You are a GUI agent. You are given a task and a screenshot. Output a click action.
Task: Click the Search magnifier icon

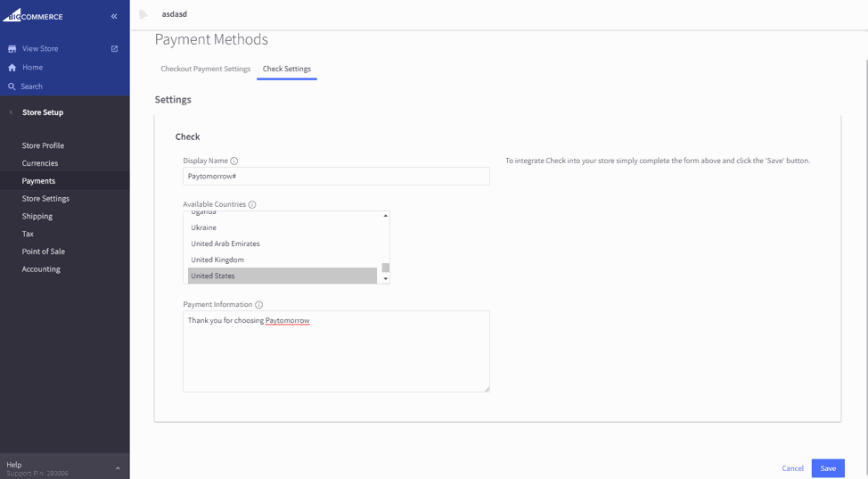tap(12, 87)
